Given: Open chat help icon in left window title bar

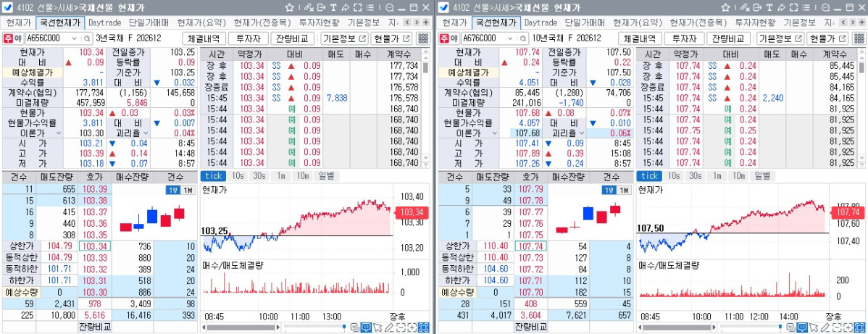Looking at the screenshot, I should [x=389, y=8].
